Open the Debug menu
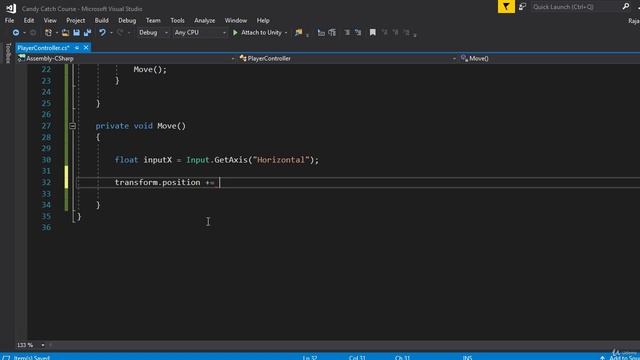 click(x=127, y=20)
